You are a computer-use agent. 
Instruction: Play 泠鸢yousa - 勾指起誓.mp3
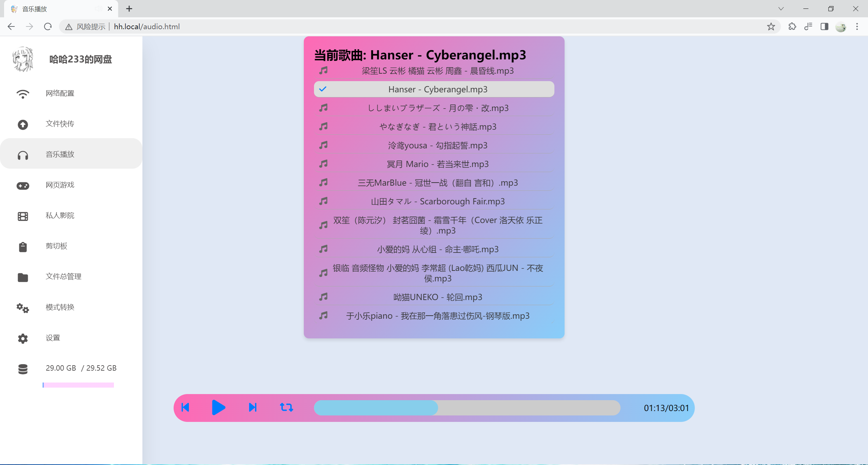coord(437,145)
